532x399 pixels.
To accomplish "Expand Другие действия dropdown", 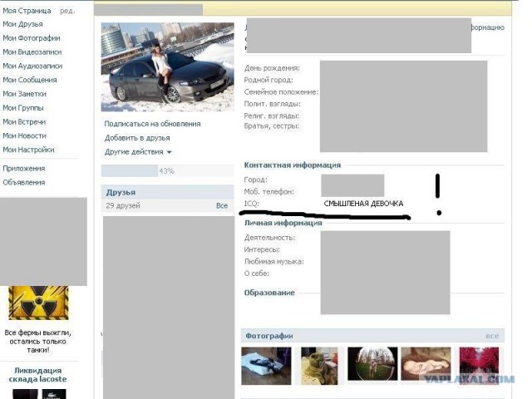I will (x=138, y=152).
